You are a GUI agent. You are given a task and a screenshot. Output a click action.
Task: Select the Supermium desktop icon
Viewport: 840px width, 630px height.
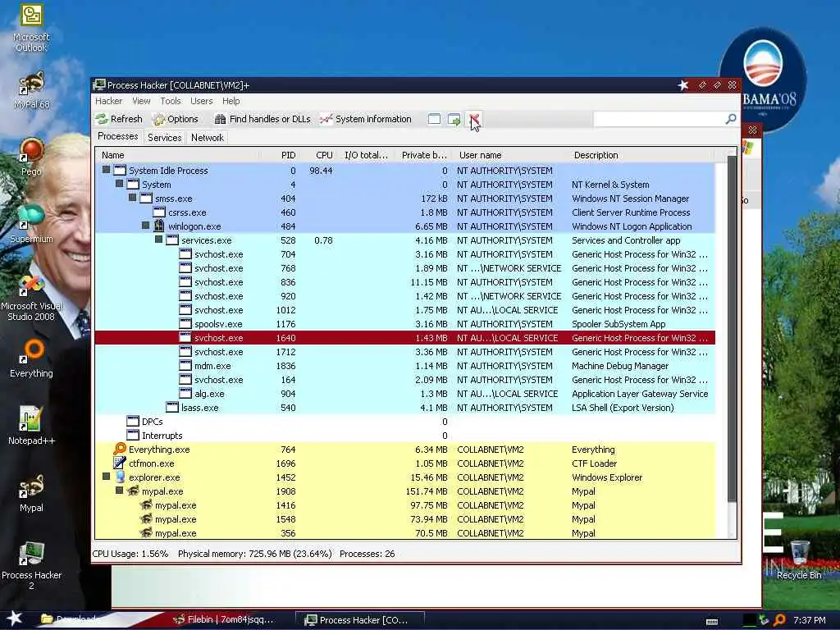(x=31, y=224)
